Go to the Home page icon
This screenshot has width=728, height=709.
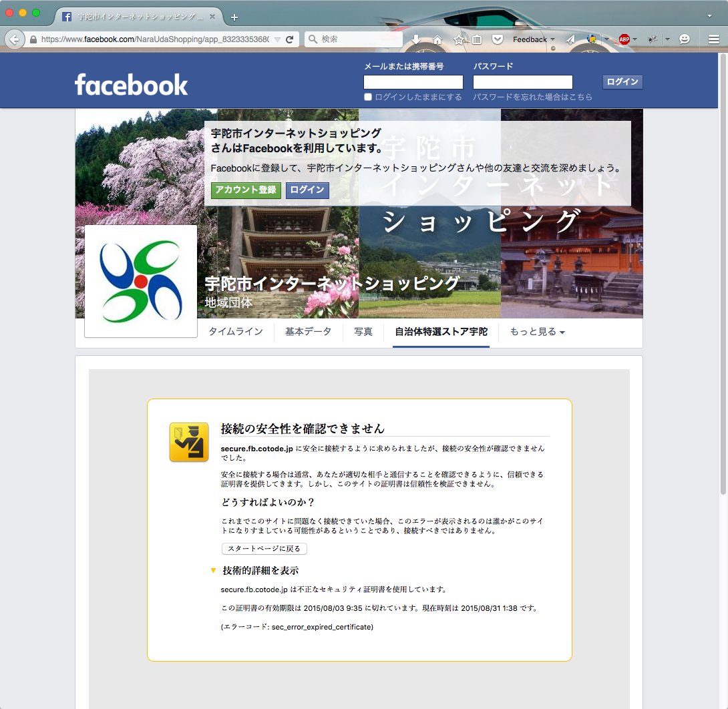437,39
